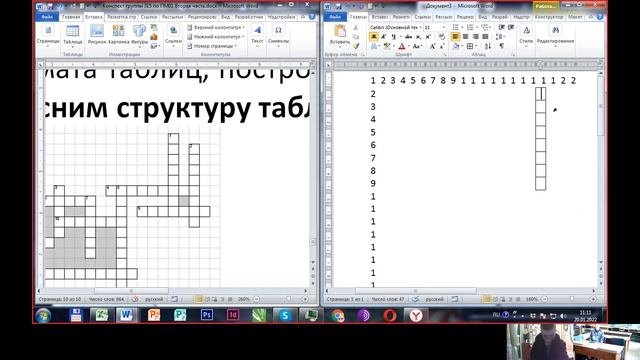
Task: Open Shapes (Фигуры) gallery in left window
Action: point(140,35)
